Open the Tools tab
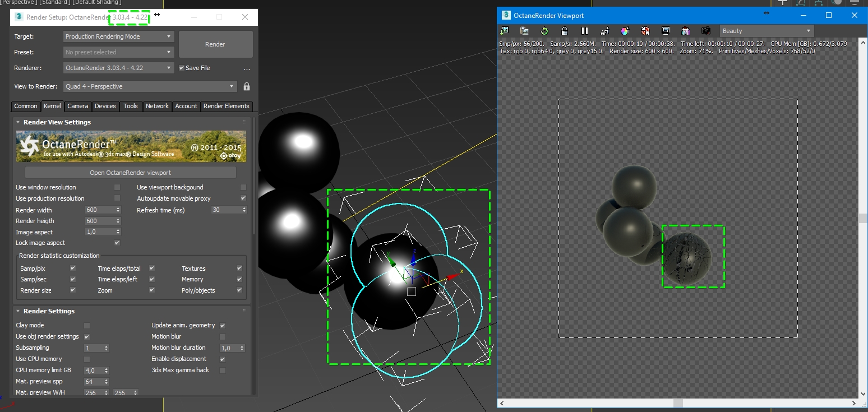The width and height of the screenshot is (868, 412). point(131,106)
